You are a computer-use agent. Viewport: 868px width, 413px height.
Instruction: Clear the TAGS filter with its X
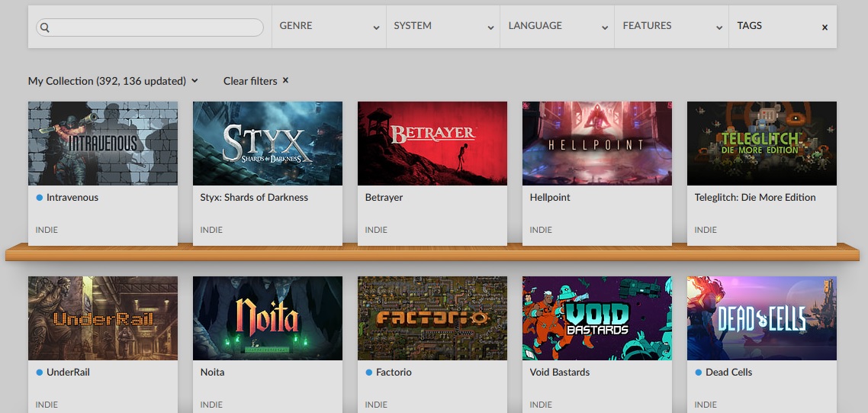[825, 27]
